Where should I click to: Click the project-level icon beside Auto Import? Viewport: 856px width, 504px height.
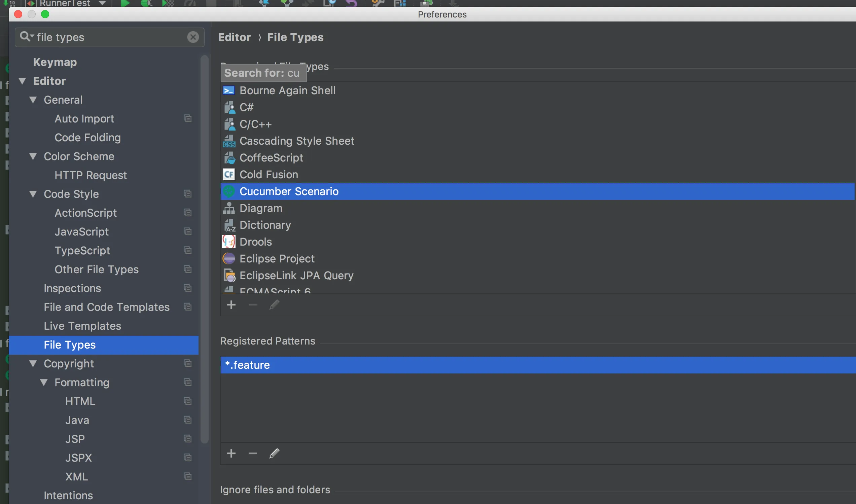pyautogui.click(x=187, y=118)
